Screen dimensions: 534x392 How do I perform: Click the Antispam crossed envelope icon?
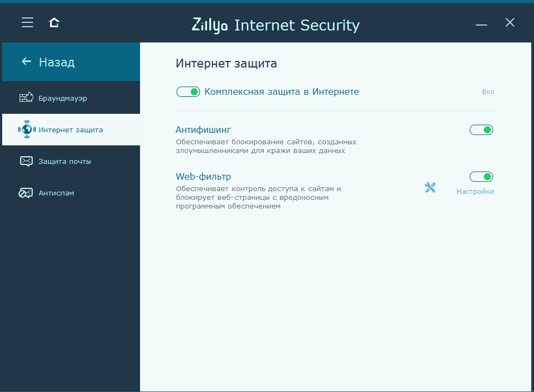pos(26,193)
